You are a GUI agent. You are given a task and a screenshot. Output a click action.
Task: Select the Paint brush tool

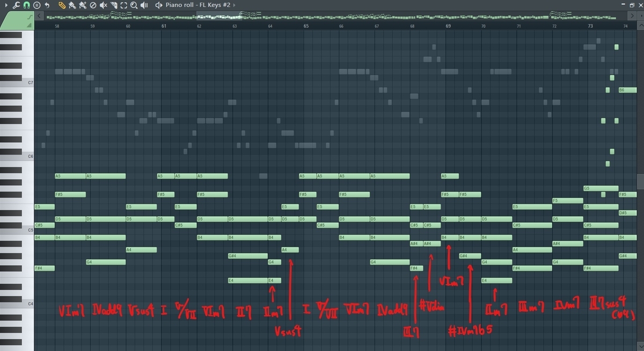[72, 5]
